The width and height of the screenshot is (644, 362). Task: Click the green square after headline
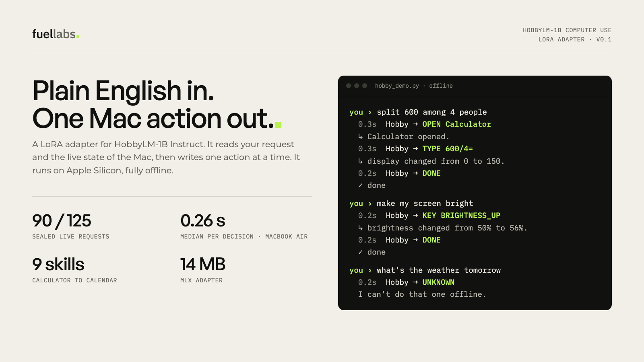coord(278,125)
